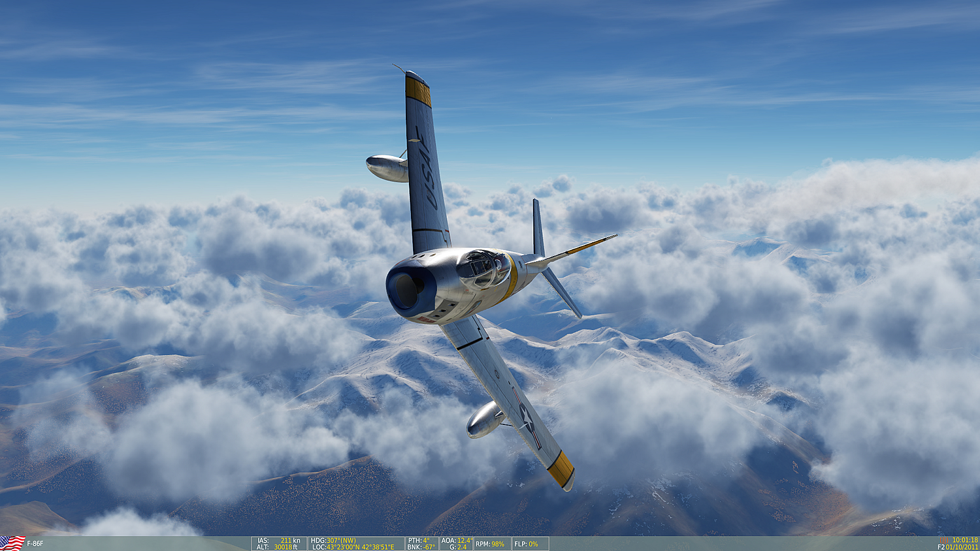This screenshot has width=980, height=551.
Task: Select the F-86F aircraft name label
Action: pos(35,544)
